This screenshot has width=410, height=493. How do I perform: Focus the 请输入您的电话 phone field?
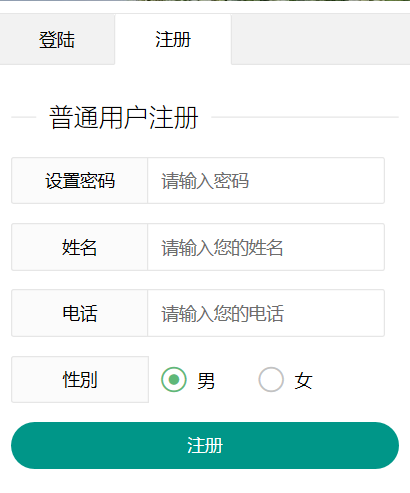click(266, 313)
